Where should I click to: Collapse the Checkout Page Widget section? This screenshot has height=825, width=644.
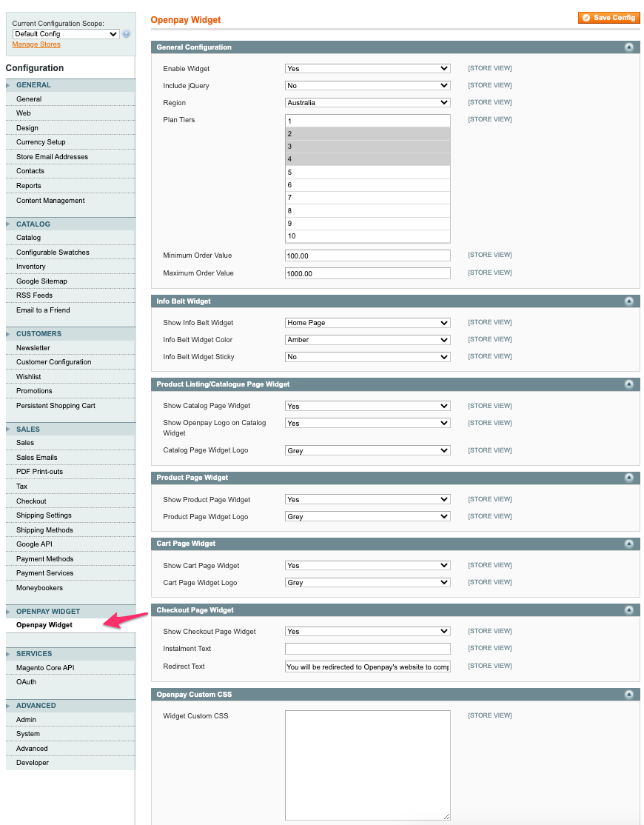click(x=629, y=609)
